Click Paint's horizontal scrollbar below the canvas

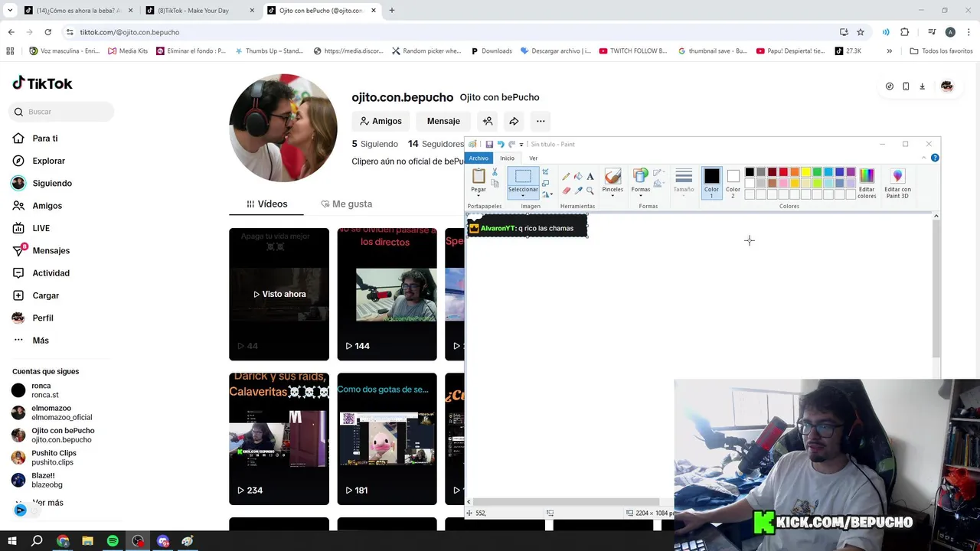(566, 502)
